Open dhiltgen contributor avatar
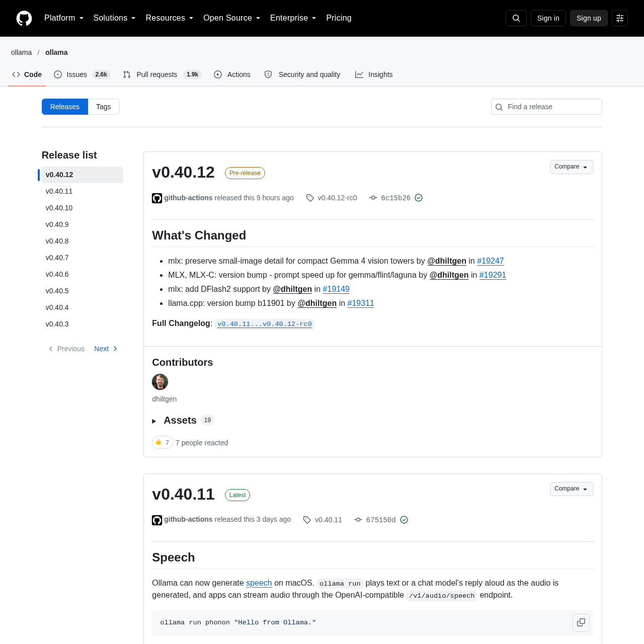The height and width of the screenshot is (644, 644). (160, 382)
